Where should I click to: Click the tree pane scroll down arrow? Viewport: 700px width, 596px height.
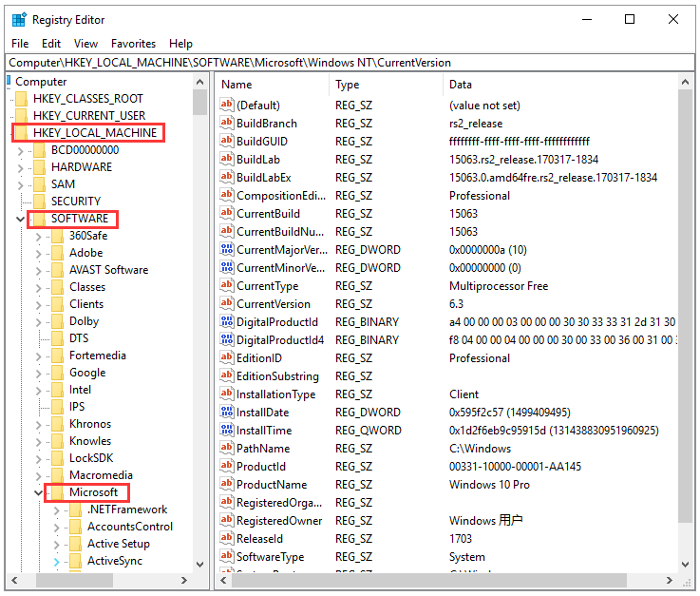200,565
